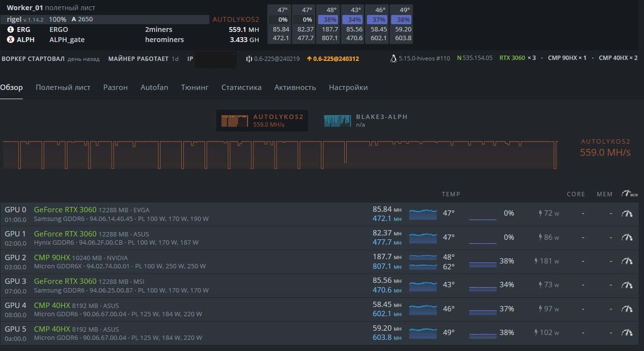Click the CORE column header
The height and width of the screenshot is (351, 644).
[576, 194]
